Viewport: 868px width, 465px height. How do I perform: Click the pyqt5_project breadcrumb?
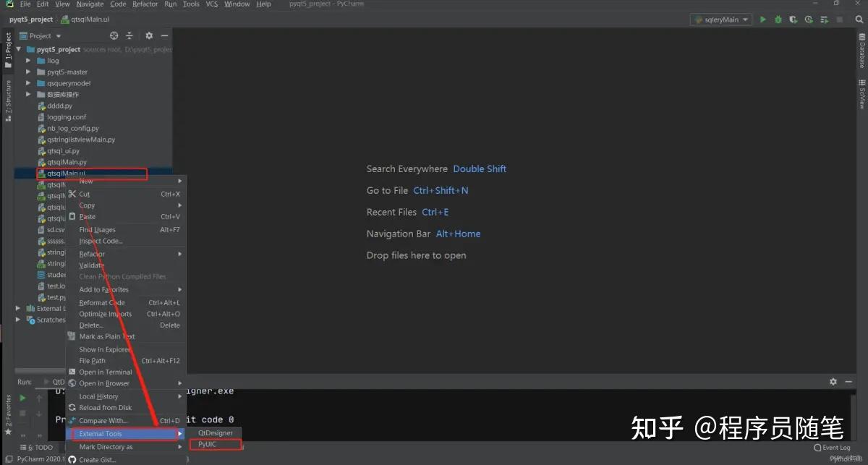[31, 20]
